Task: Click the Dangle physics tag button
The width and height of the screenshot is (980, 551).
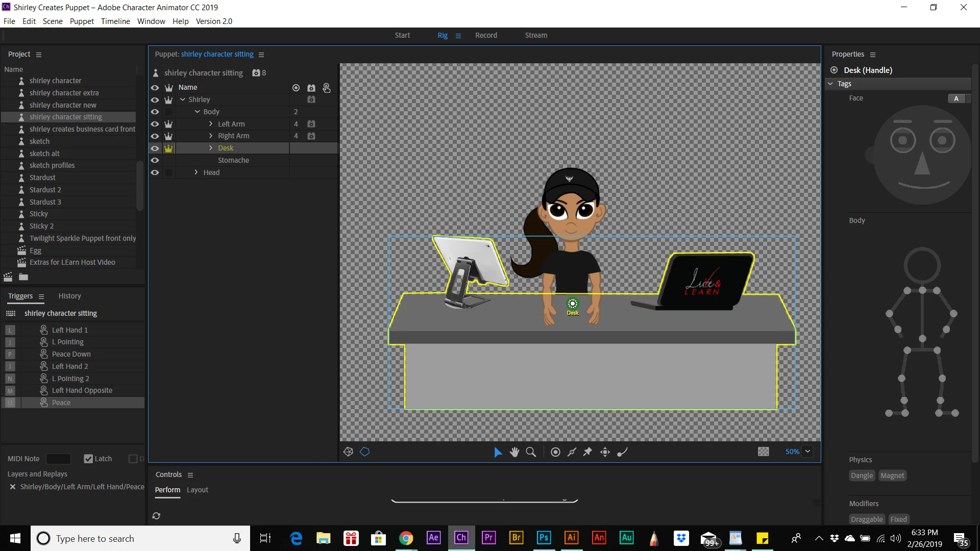Action: [x=862, y=475]
